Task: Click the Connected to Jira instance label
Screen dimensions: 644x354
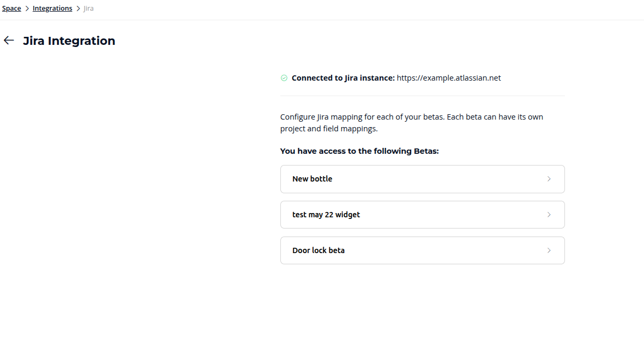Action: 343,78
